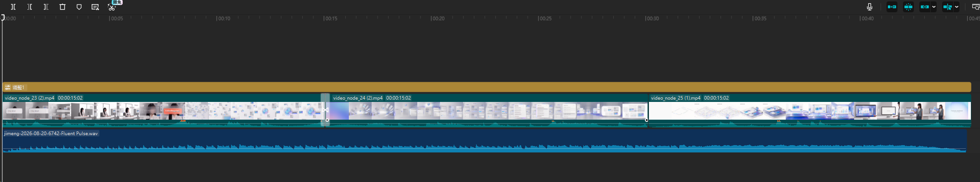Image resolution: width=980 pixels, height=182 pixels.
Task: Select the video_node_25 (1).mp4 clip
Action: point(810,111)
